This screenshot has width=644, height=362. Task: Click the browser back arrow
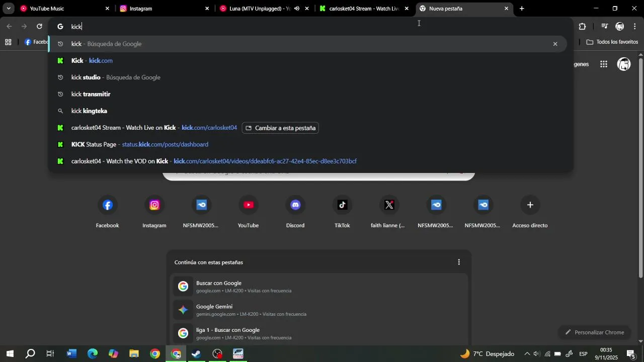(x=9, y=26)
